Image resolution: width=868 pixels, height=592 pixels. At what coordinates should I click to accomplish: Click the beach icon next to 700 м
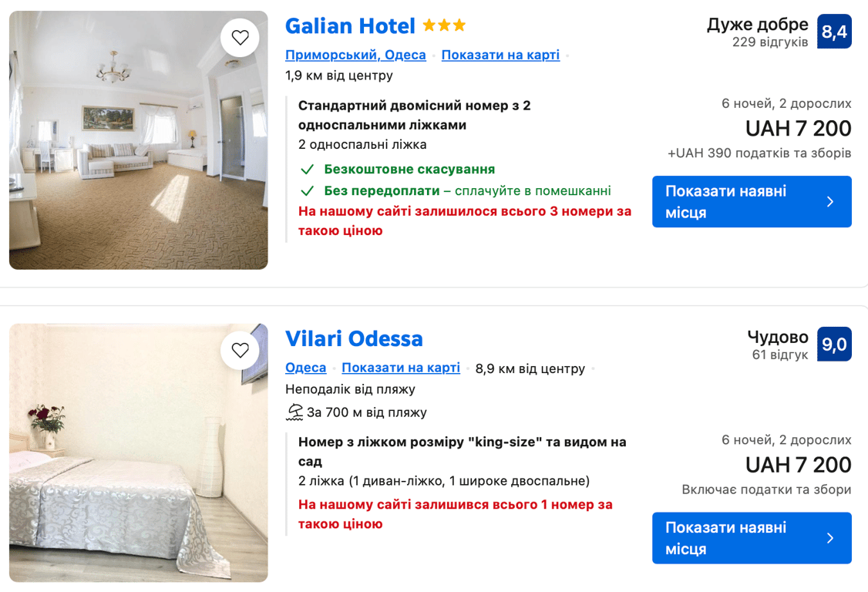pyautogui.click(x=294, y=412)
